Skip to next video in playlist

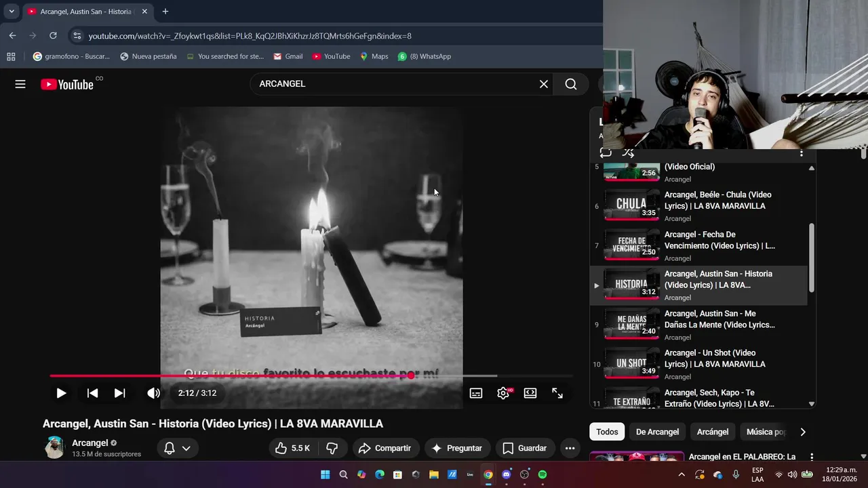click(119, 393)
